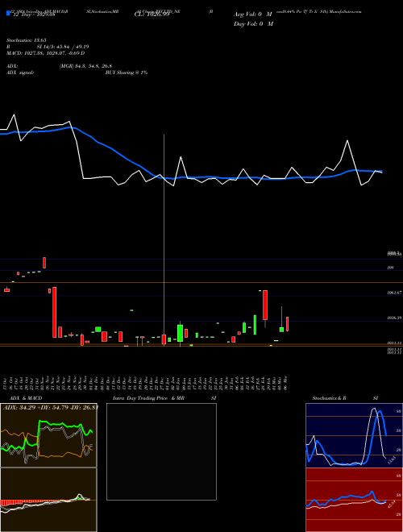This screenshot has width=403, height=532.
Task: Click the MACD values line in the header
Action: point(45,53)
